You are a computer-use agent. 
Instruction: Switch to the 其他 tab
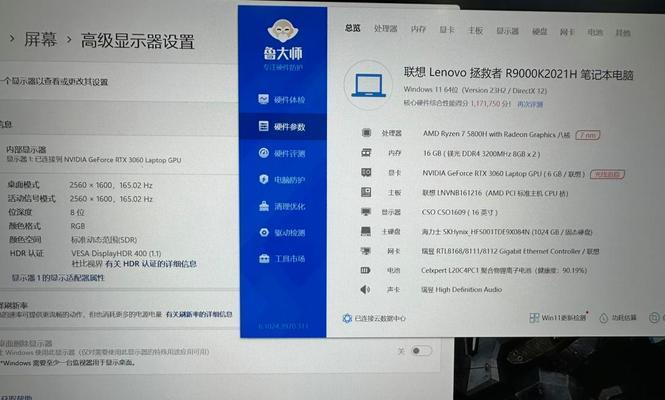623,33
